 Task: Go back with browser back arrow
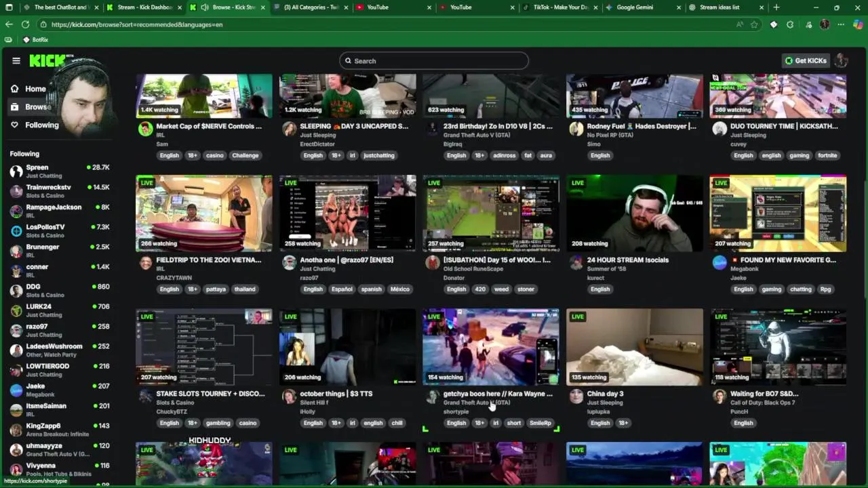coord(9,24)
